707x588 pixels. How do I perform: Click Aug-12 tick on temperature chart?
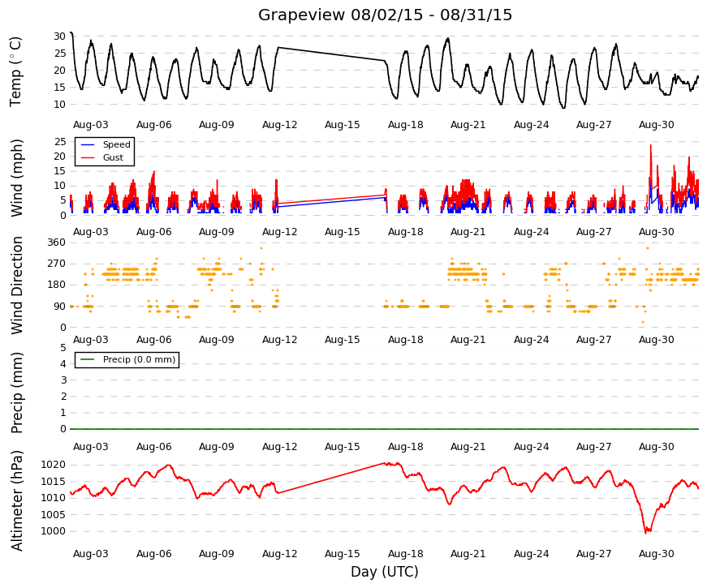(x=279, y=125)
